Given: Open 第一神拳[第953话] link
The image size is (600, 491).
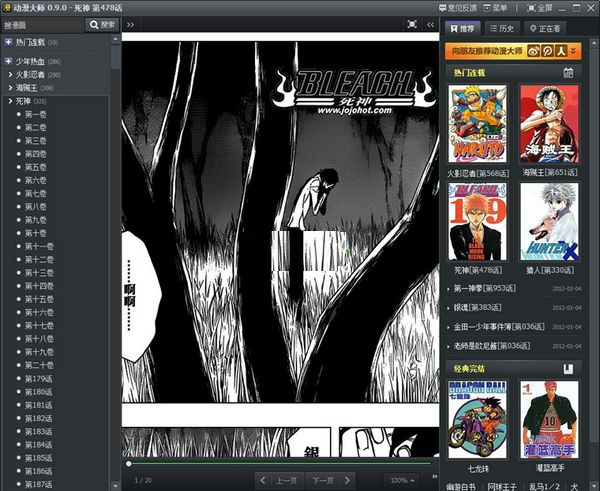Looking at the screenshot, I should pyautogui.click(x=485, y=288).
